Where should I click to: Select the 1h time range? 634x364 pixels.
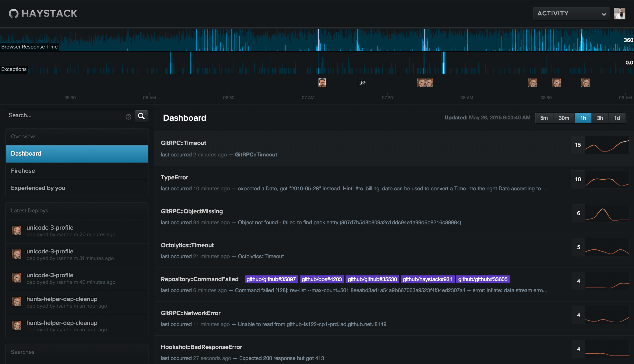(583, 118)
